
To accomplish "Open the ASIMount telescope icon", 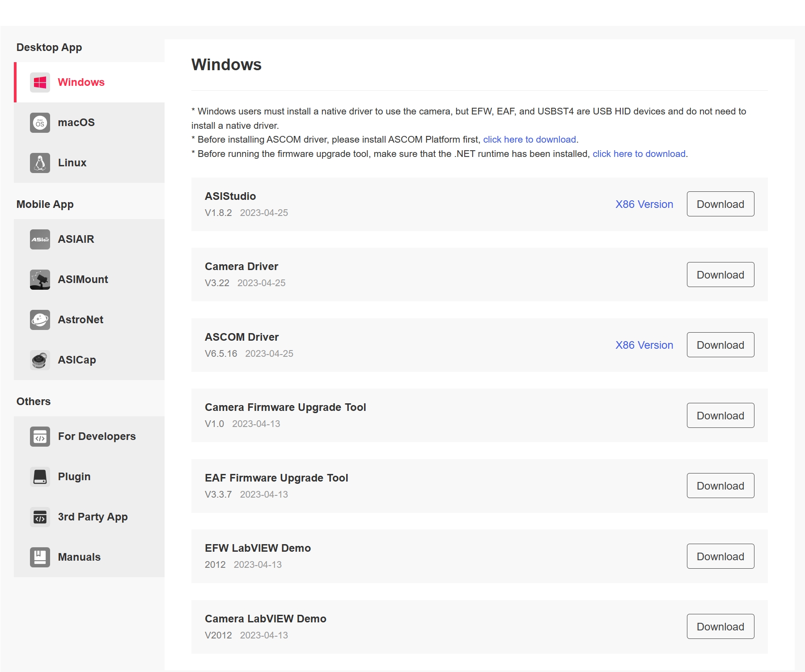I will pyautogui.click(x=40, y=279).
